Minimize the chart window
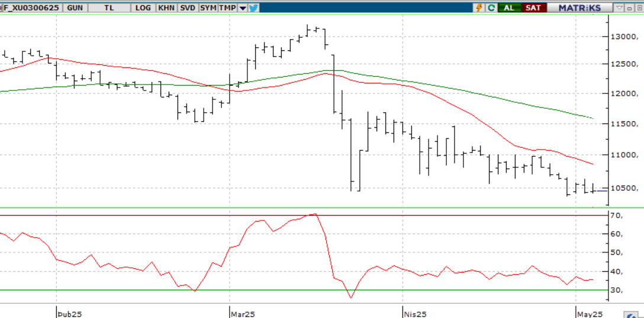 coord(630,8)
